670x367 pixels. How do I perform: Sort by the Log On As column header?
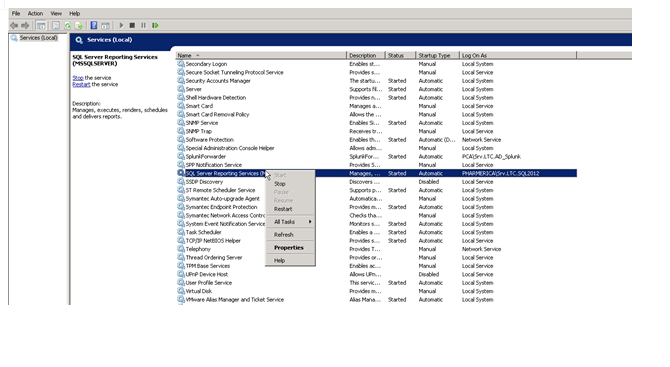pos(518,56)
